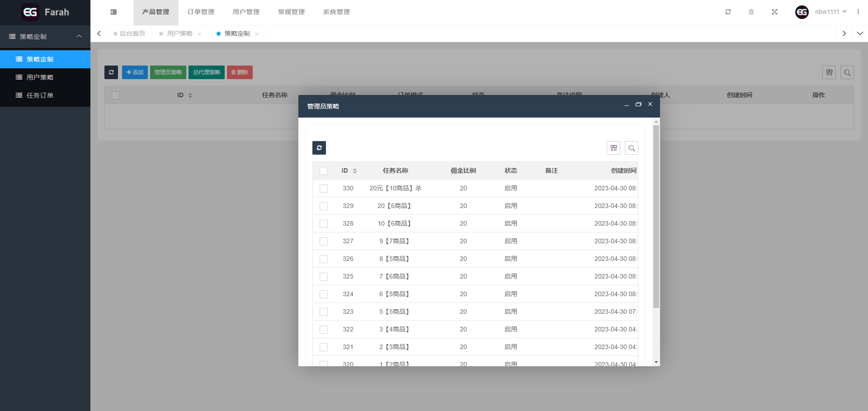Click the refresh icon inside the 管理员策略 dialog
The image size is (868, 411).
coord(319,148)
